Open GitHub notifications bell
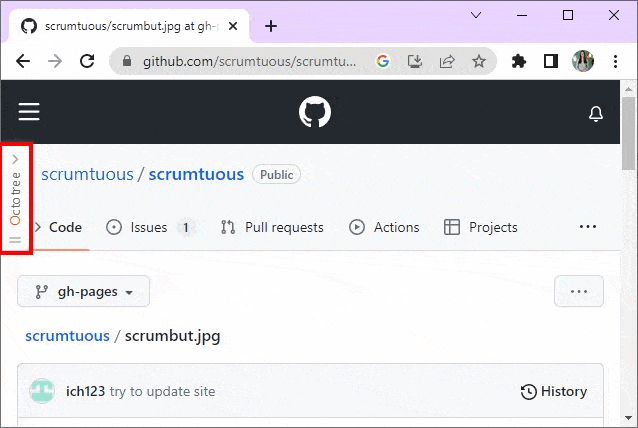Screen dimensions: 638x428 596,113
